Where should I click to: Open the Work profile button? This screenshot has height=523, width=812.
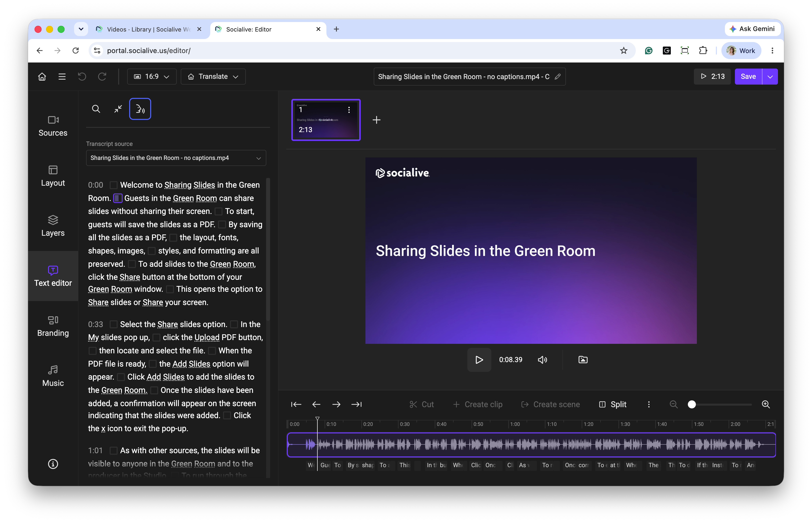tap(741, 51)
